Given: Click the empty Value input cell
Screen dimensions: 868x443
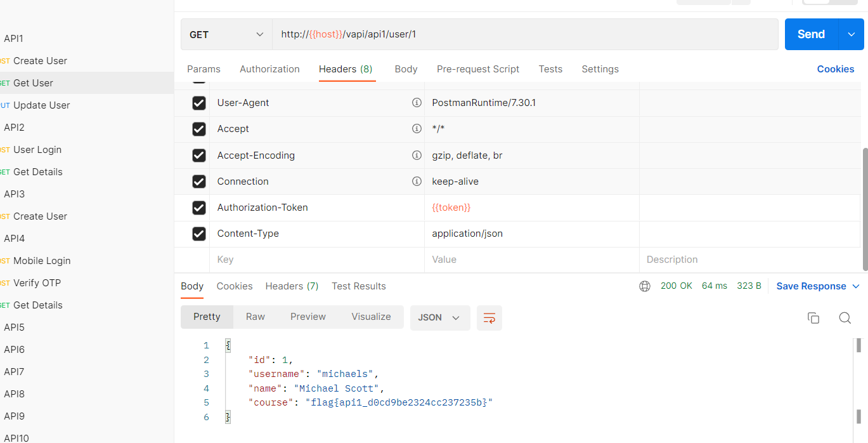Looking at the screenshot, I should coord(532,260).
